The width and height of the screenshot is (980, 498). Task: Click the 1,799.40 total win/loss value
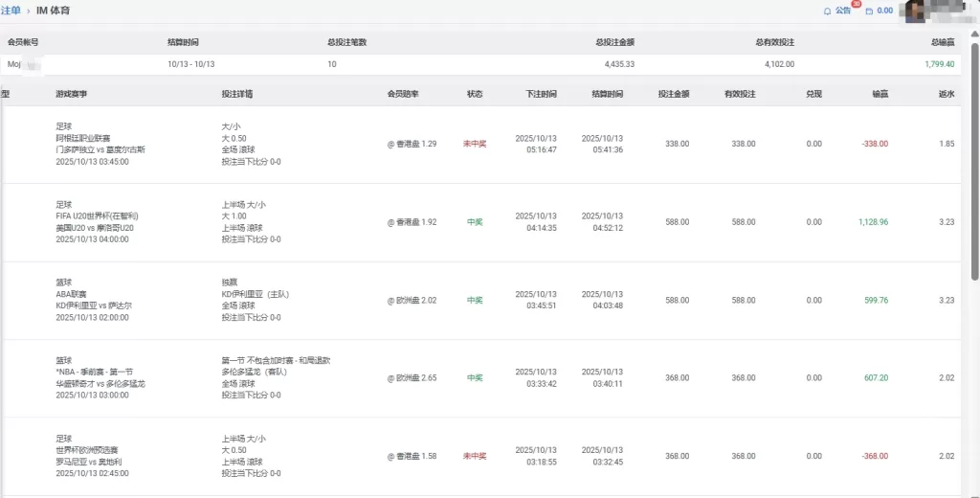coord(939,64)
